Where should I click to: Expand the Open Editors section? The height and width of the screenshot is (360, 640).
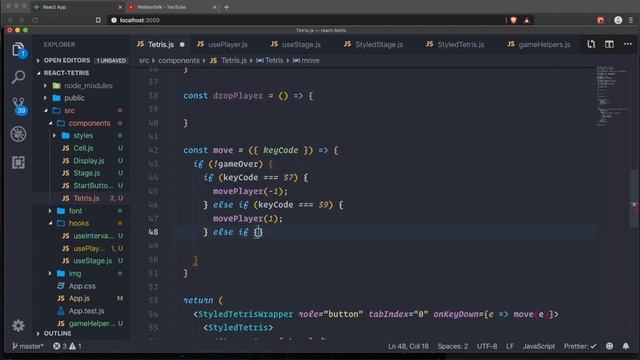[x=82, y=60]
